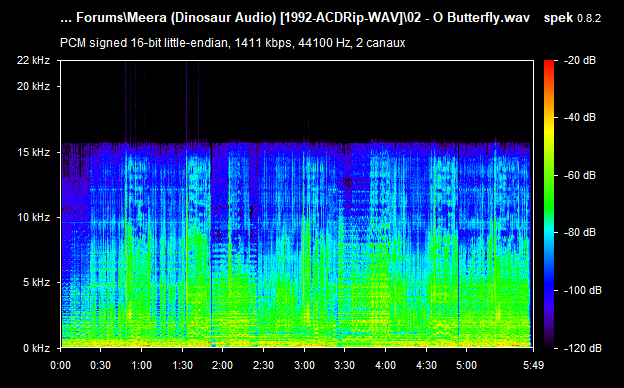Click the 4:30 time axis label
The image size is (624, 388).
click(x=426, y=365)
